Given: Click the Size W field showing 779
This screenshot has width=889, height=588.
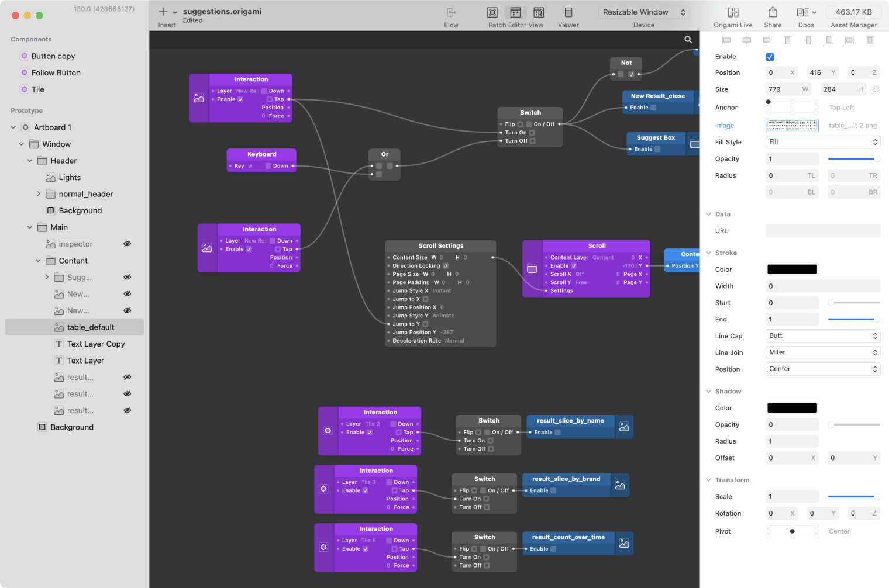Looking at the screenshot, I should pos(790,89).
